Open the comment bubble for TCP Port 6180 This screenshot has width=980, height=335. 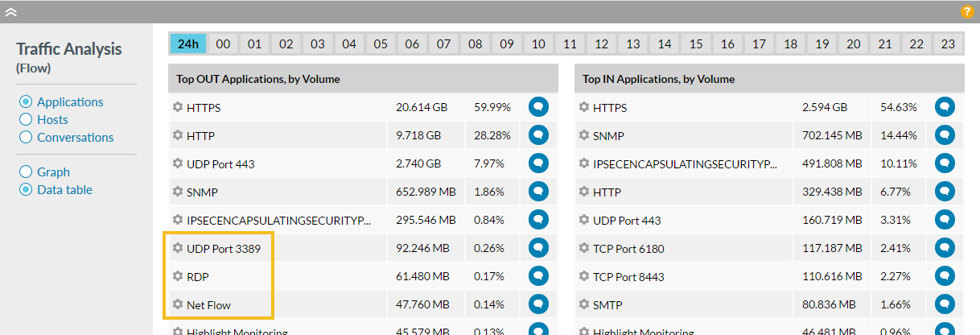pyautogui.click(x=945, y=248)
